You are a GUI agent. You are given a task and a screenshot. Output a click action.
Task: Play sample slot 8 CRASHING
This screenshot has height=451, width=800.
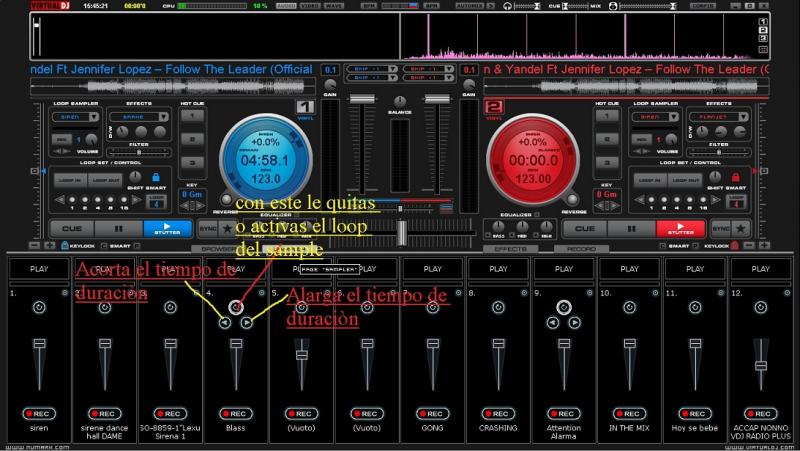[x=498, y=269]
